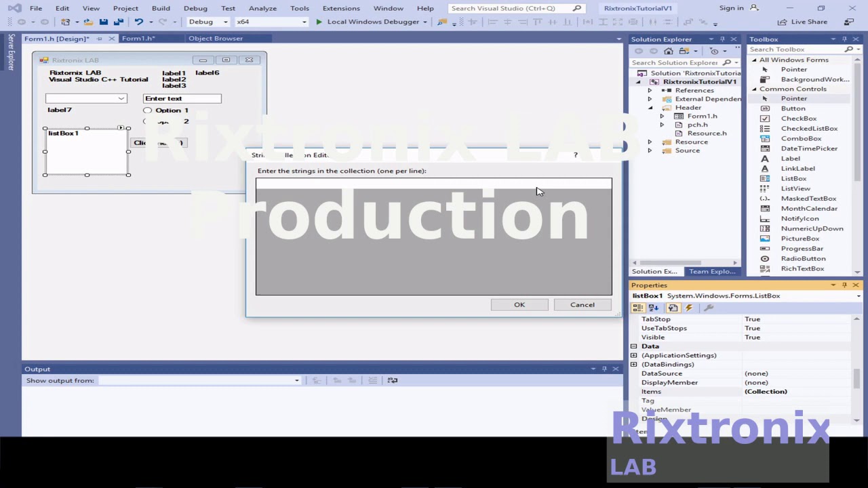Screen dimensions: 868x488
Task: Click the dialog help question mark button
Action: coord(576,155)
